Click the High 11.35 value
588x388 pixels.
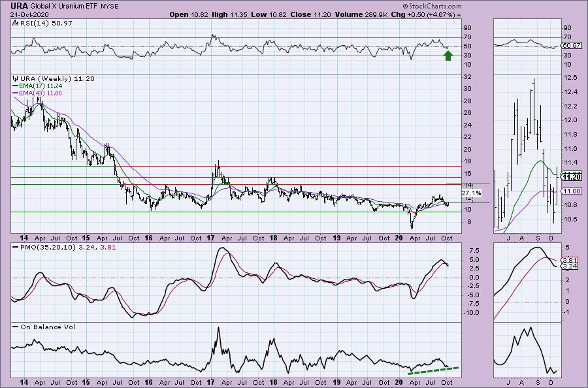[229, 14]
